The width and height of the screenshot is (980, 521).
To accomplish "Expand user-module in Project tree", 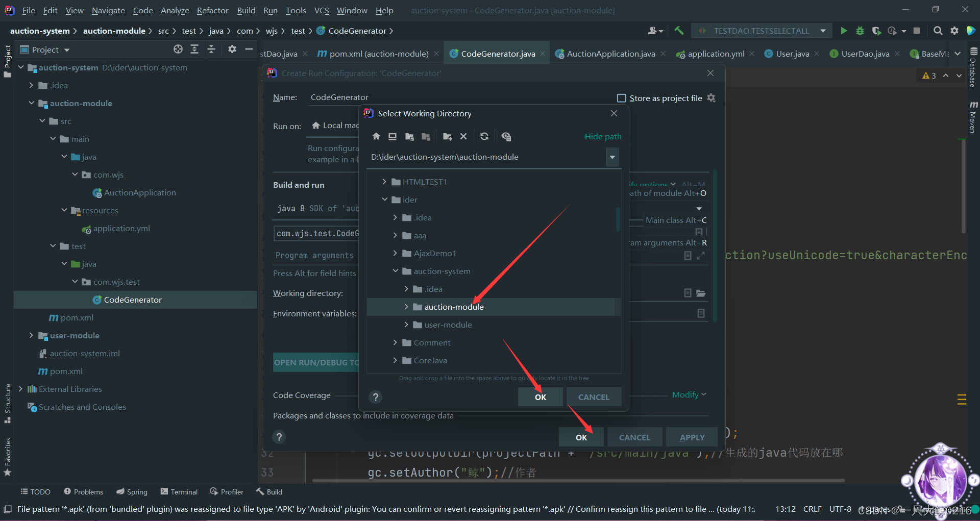I will tap(32, 335).
